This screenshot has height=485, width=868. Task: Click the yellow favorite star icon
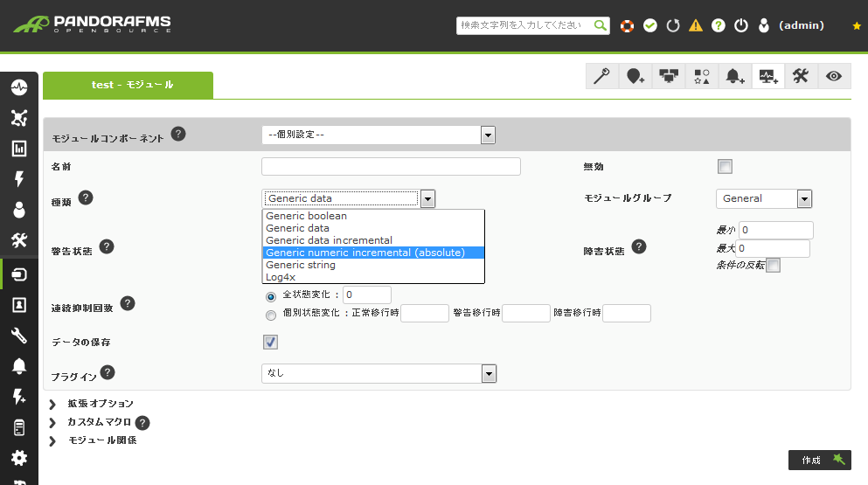[x=857, y=25]
